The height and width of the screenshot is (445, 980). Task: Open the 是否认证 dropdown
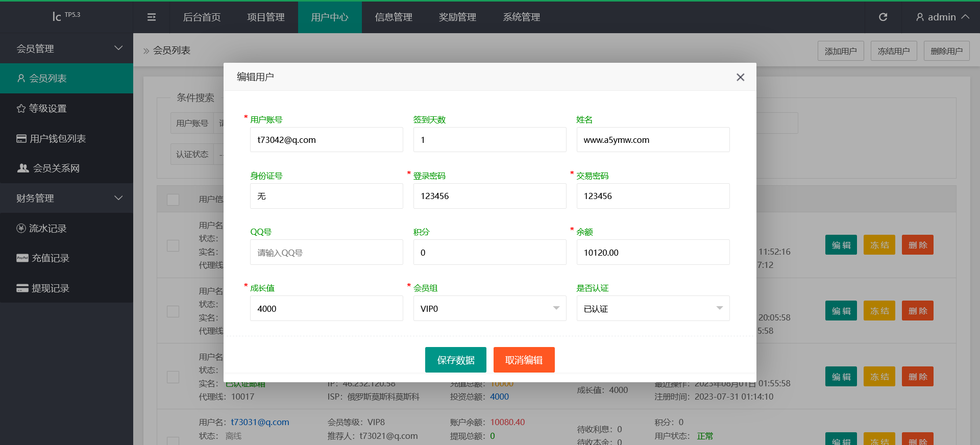[653, 308]
